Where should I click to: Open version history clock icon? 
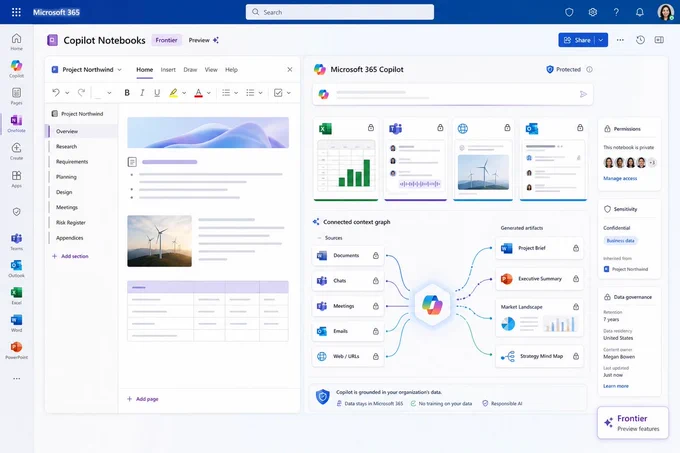point(640,40)
